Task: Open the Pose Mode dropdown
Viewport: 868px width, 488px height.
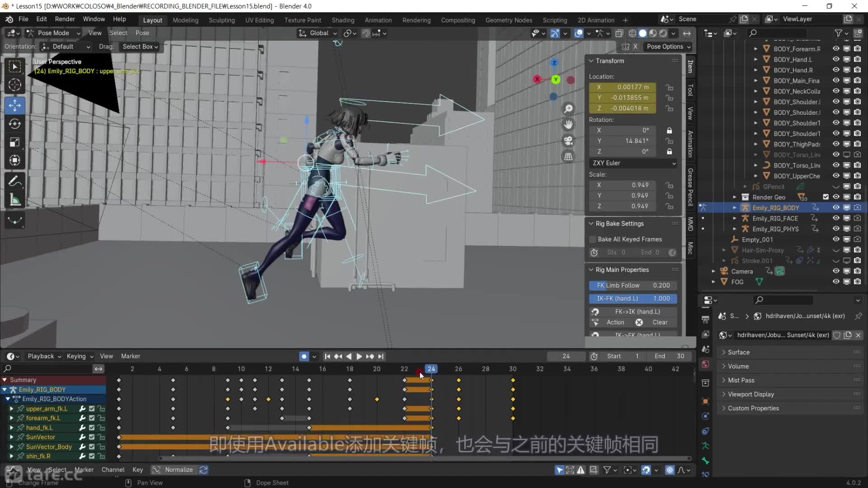Action: (x=53, y=33)
